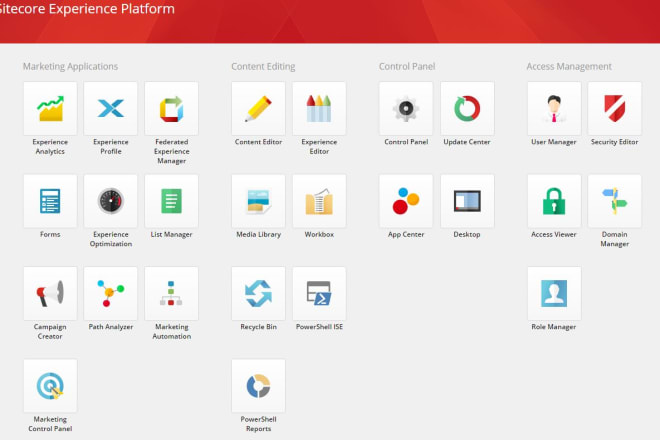Launch the PowerShell ISE icon
Screen dimensions: 660x440
click(x=319, y=293)
